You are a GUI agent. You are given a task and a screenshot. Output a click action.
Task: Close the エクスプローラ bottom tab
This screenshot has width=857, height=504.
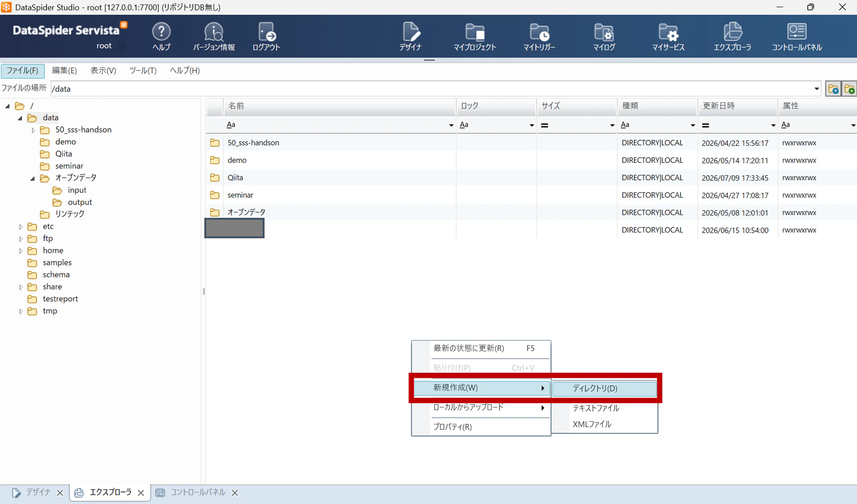point(141,493)
